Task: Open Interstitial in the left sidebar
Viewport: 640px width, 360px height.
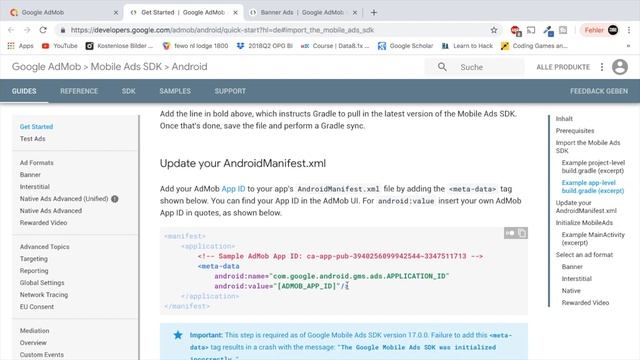Action: 35,187
